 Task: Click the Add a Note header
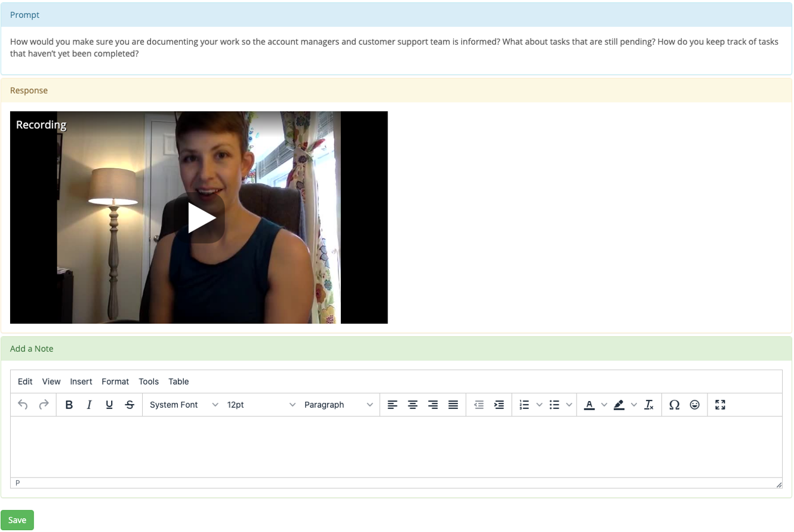click(396, 349)
